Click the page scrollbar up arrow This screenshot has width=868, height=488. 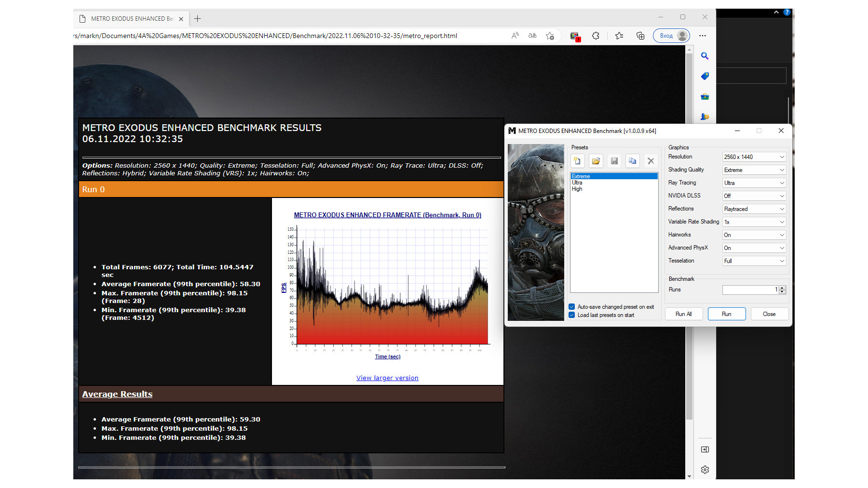(690, 49)
